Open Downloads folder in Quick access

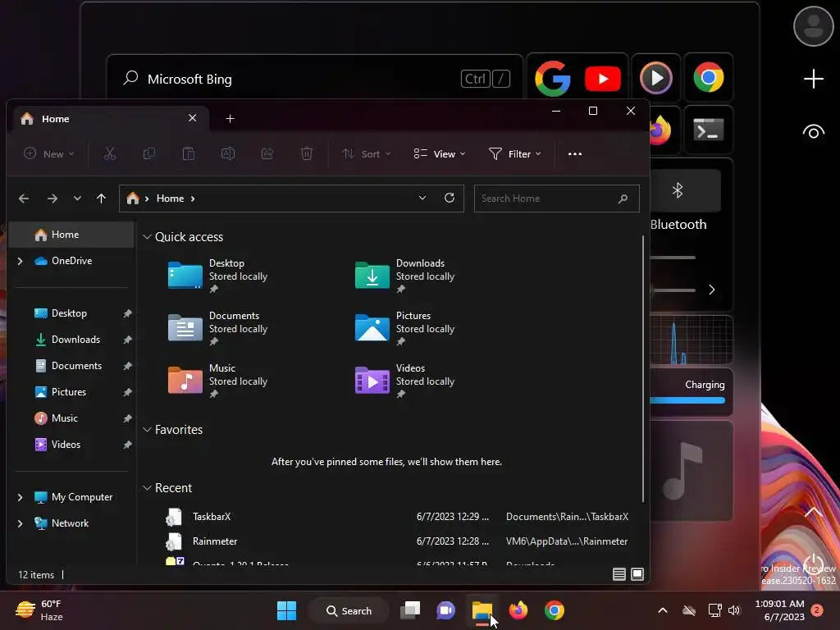404,276
